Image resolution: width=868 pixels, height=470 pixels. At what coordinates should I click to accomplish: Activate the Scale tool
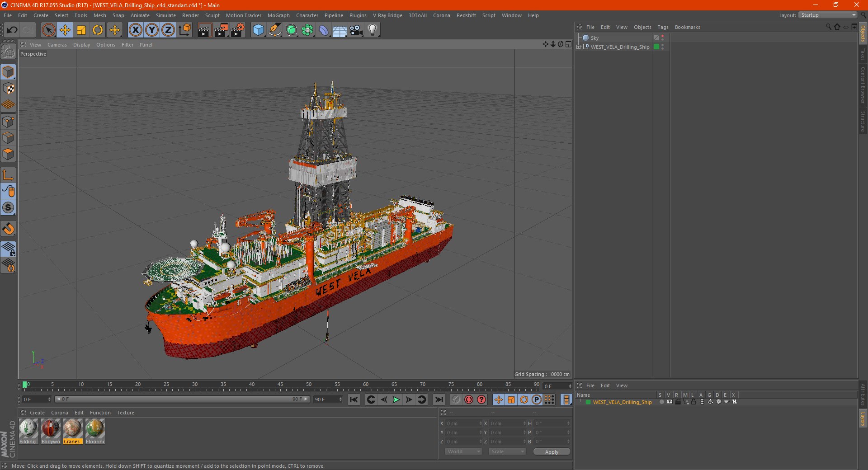pyautogui.click(x=81, y=30)
